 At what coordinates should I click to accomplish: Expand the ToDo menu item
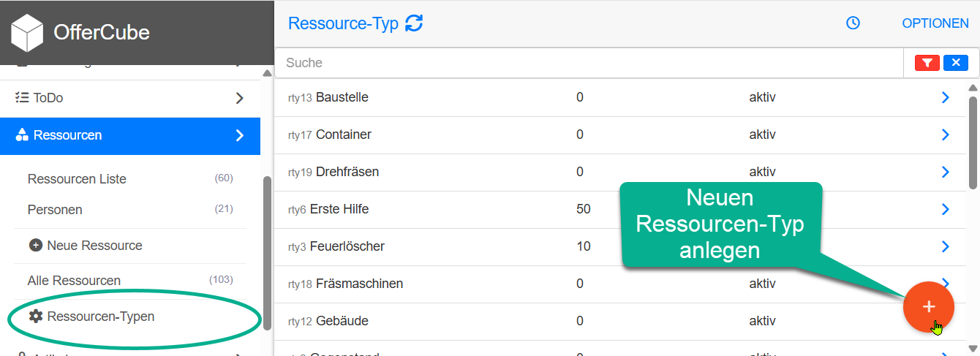pyautogui.click(x=239, y=98)
